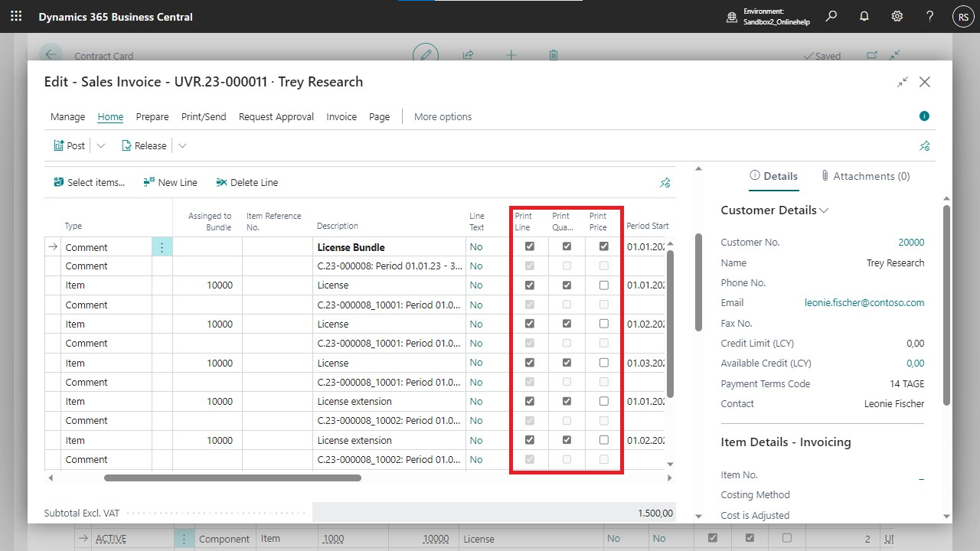
Task: Uncheck Print Price for License Bundle row
Action: point(604,246)
